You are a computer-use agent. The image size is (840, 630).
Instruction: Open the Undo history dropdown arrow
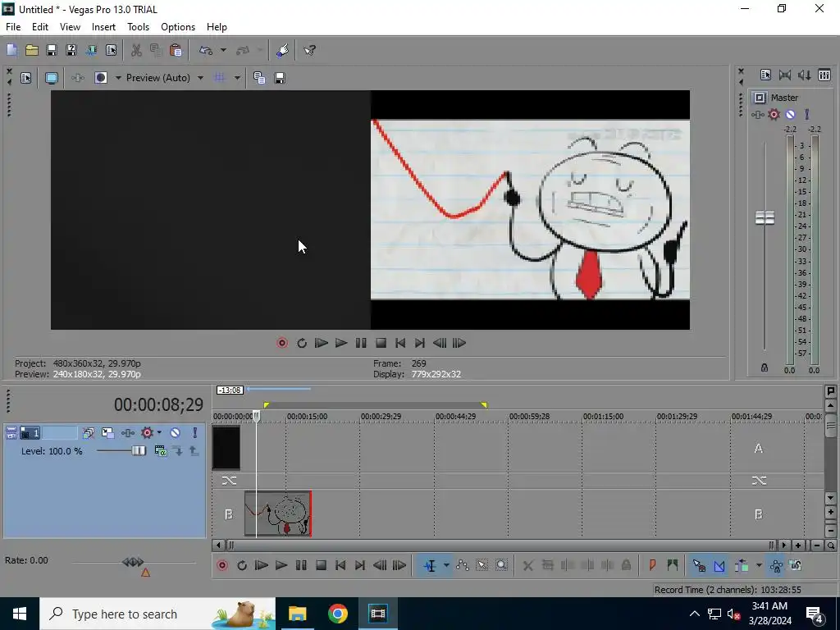pyautogui.click(x=223, y=50)
